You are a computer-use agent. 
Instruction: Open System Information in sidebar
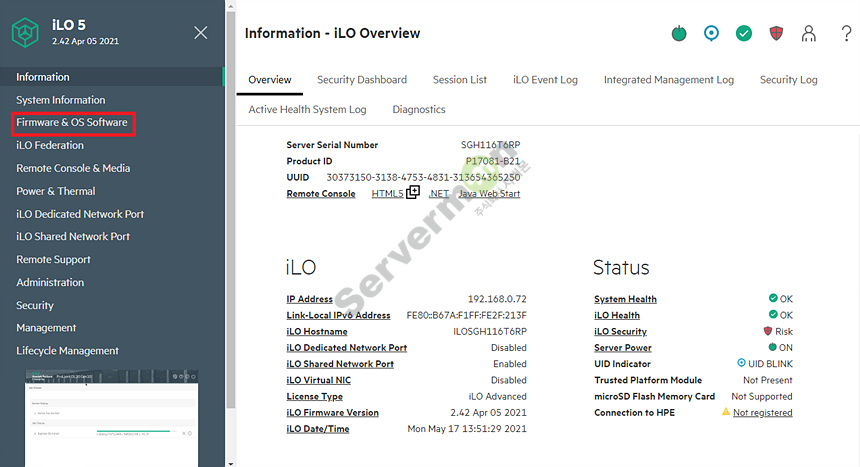click(60, 100)
